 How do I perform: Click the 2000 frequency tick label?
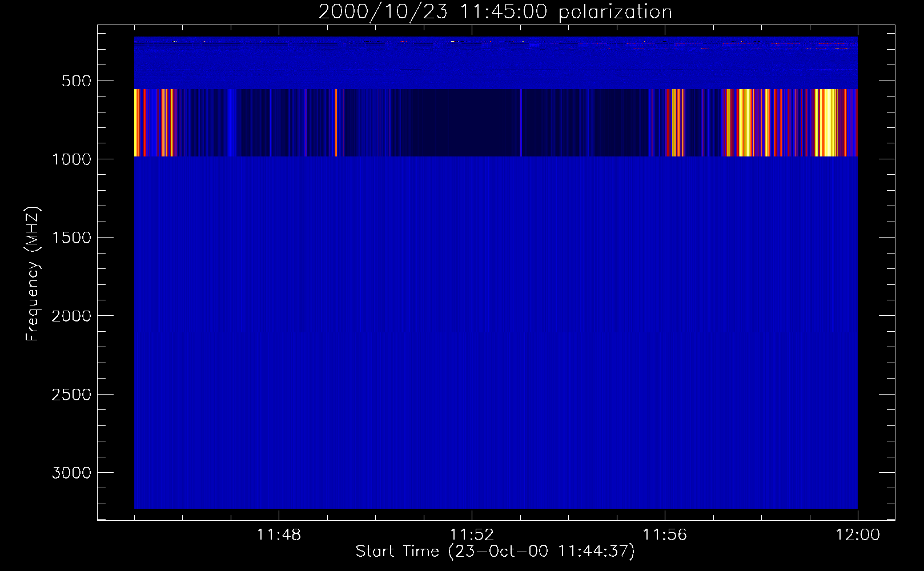point(71,316)
